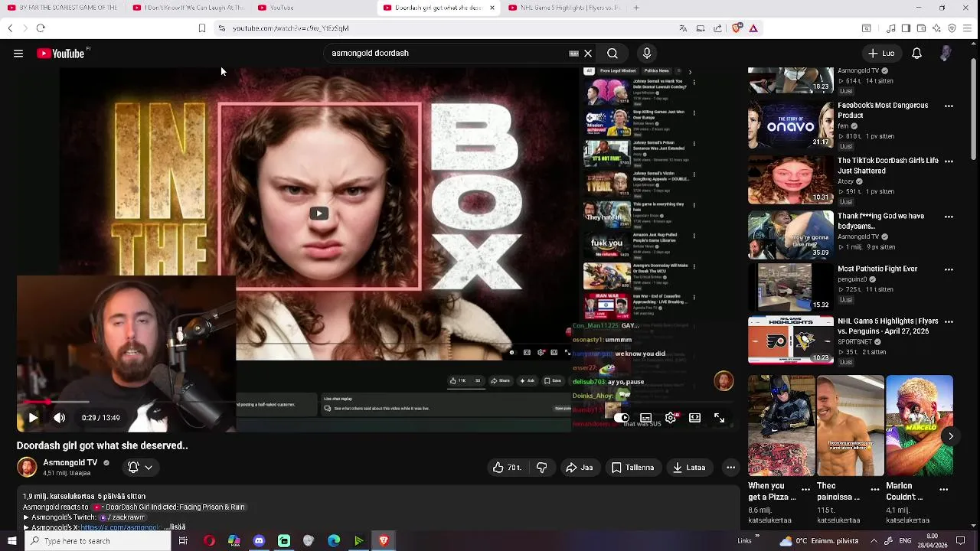The height and width of the screenshot is (551, 980).
Task: Open Brave Rewards triangle icon
Action: (x=753, y=28)
